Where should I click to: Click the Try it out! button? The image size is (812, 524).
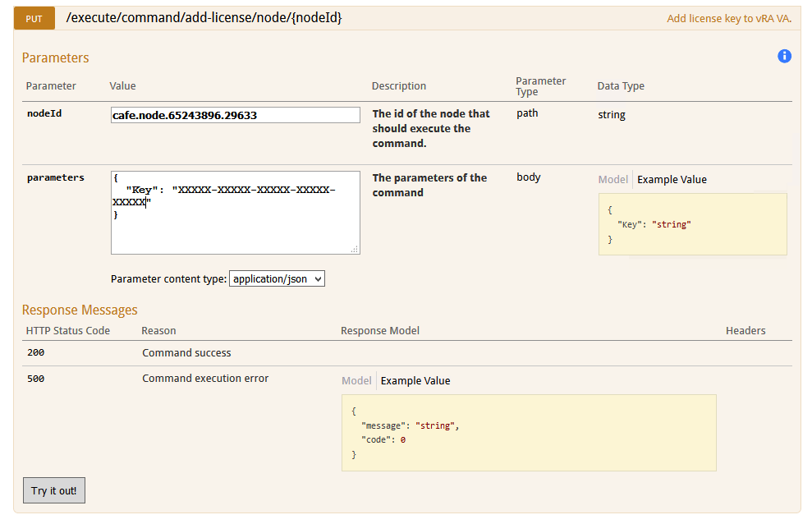tap(54, 490)
